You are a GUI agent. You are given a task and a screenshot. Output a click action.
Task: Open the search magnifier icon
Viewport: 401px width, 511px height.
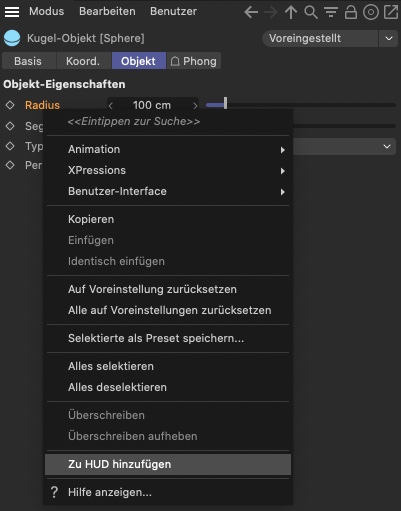click(311, 12)
